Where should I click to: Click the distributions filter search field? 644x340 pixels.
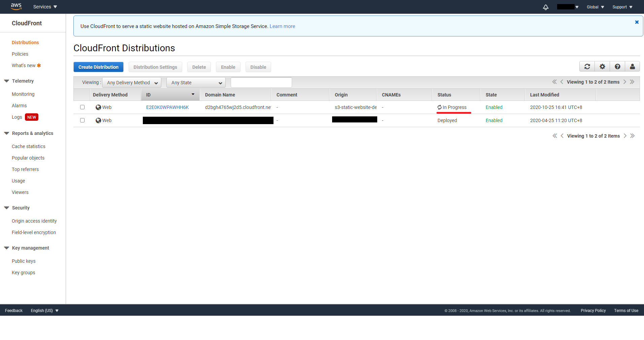[261, 82]
